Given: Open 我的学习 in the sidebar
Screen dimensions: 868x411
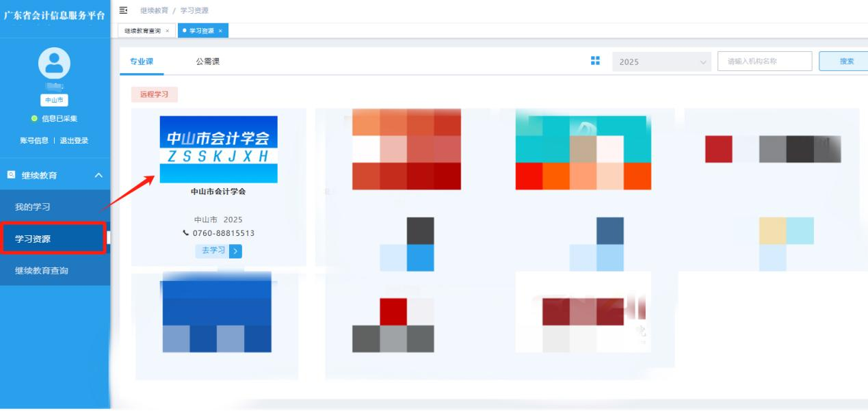Looking at the screenshot, I should point(33,207).
